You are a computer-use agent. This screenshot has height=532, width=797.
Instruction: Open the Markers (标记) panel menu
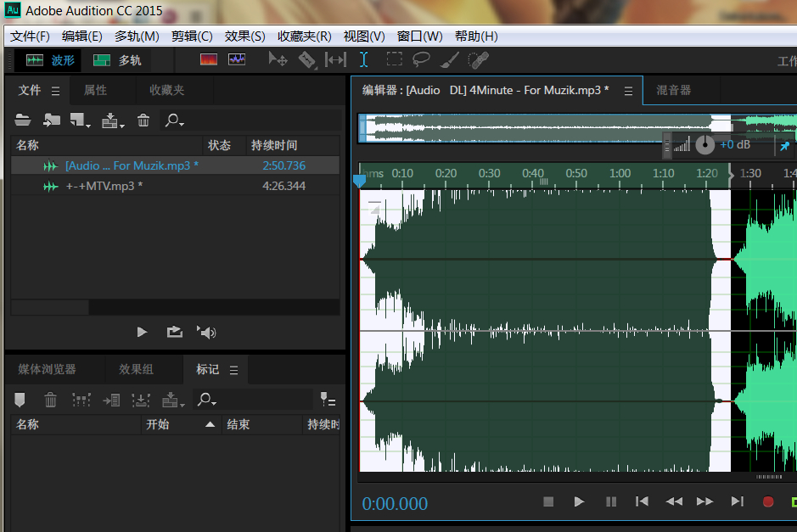coord(233,370)
